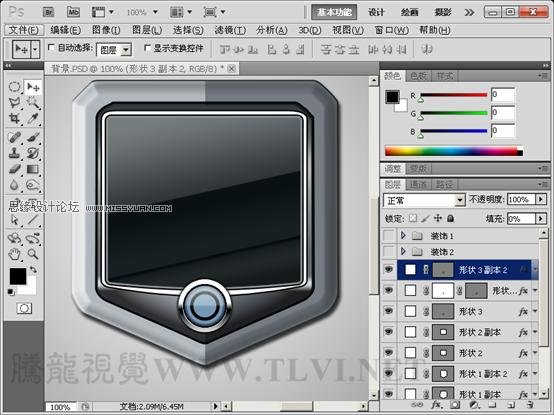Expand effects of 形状 3 layer
The height and width of the screenshot is (415, 554).
click(535, 311)
